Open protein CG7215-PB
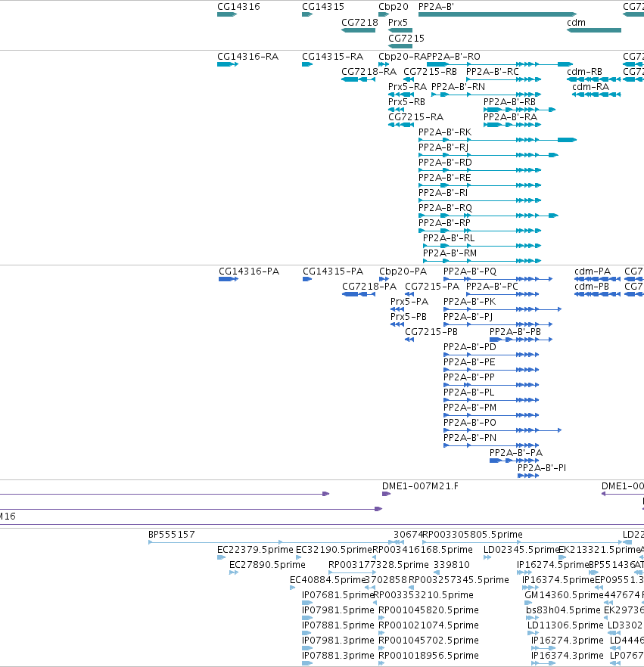This screenshot has width=644, height=667. (x=431, y=332)
